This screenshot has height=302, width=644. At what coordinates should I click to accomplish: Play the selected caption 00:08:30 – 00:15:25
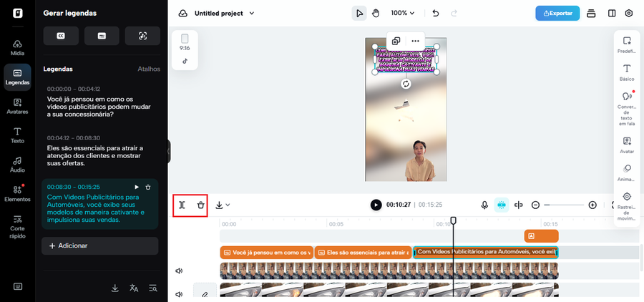pos(137,187)
